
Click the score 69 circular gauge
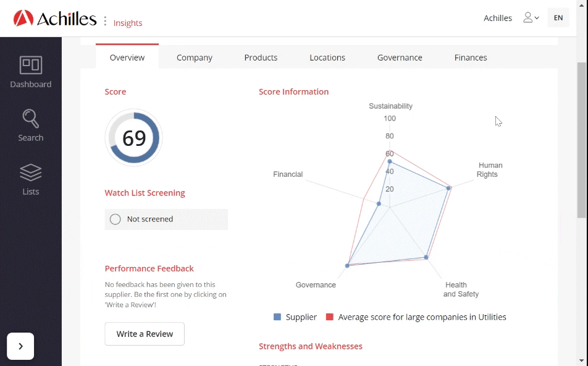[134, 138]
